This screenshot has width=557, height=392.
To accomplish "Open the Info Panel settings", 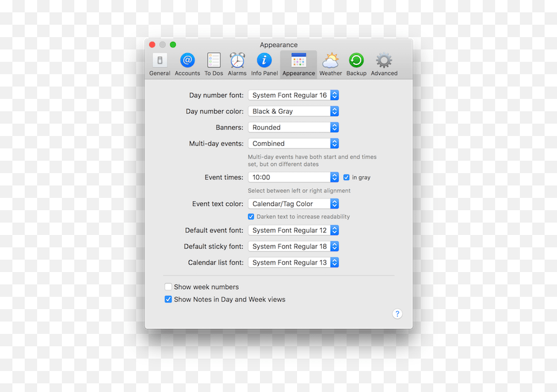I will click(x=264, y=64).
